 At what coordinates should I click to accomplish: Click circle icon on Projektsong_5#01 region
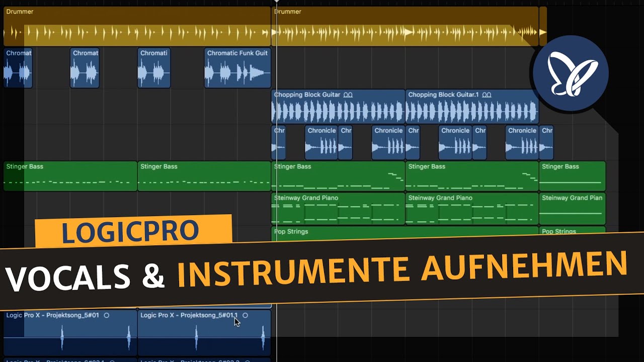point(106,315)
